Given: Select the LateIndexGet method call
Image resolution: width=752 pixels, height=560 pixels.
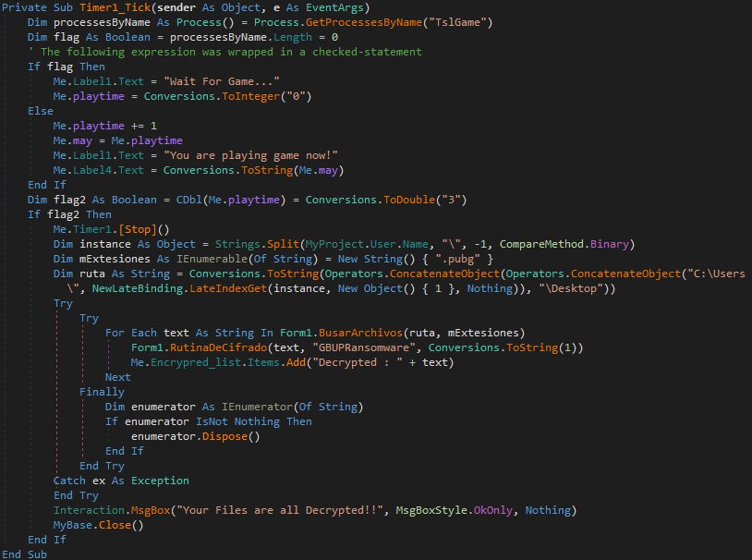Looking at the screenshot, I should coord(228,288).
